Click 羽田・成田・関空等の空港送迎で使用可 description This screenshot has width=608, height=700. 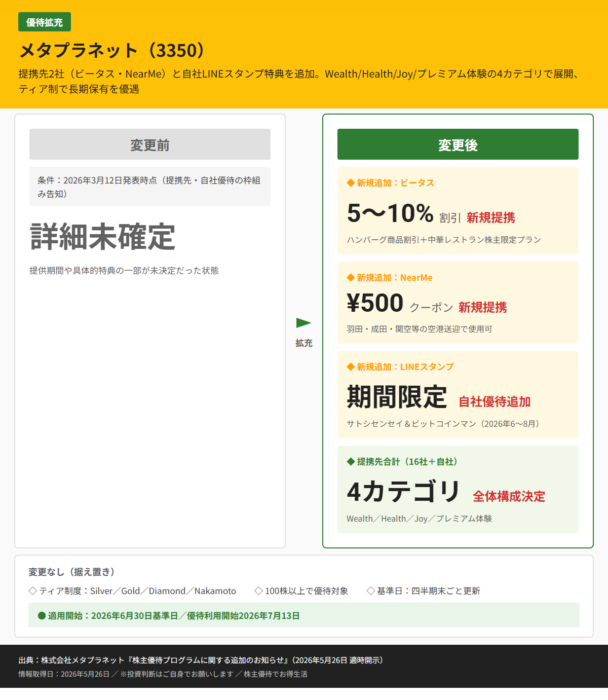[420, 329]
